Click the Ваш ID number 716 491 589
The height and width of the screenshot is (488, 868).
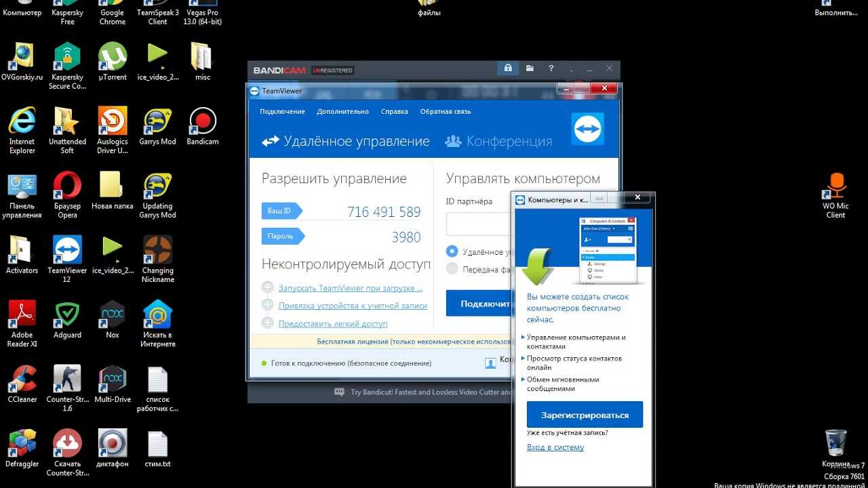pos(384,211)
